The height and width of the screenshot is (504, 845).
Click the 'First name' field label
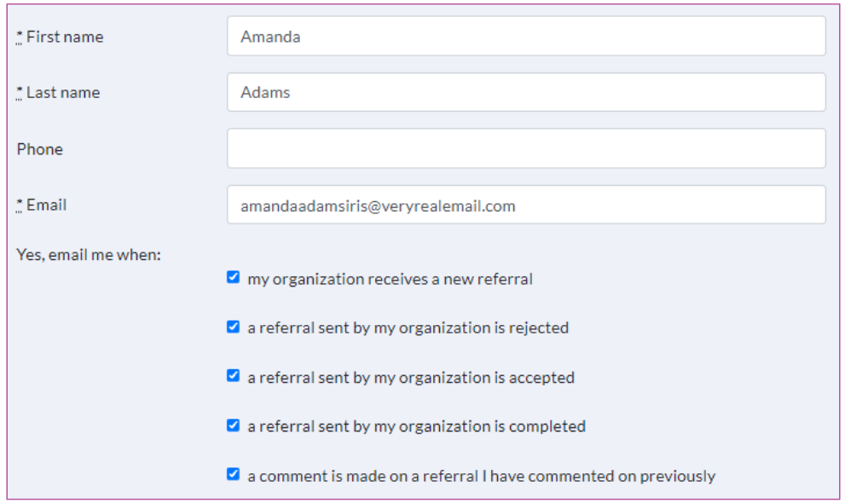(x=65, y=37)
